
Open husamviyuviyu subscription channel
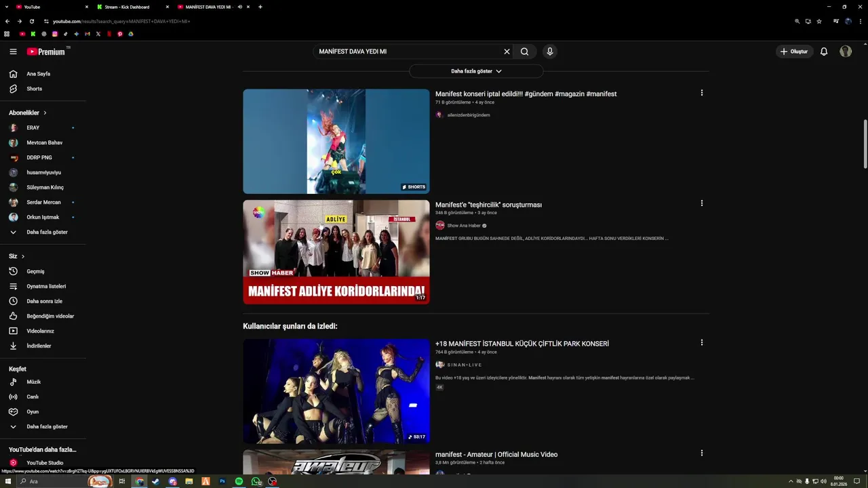pos(43,172)
